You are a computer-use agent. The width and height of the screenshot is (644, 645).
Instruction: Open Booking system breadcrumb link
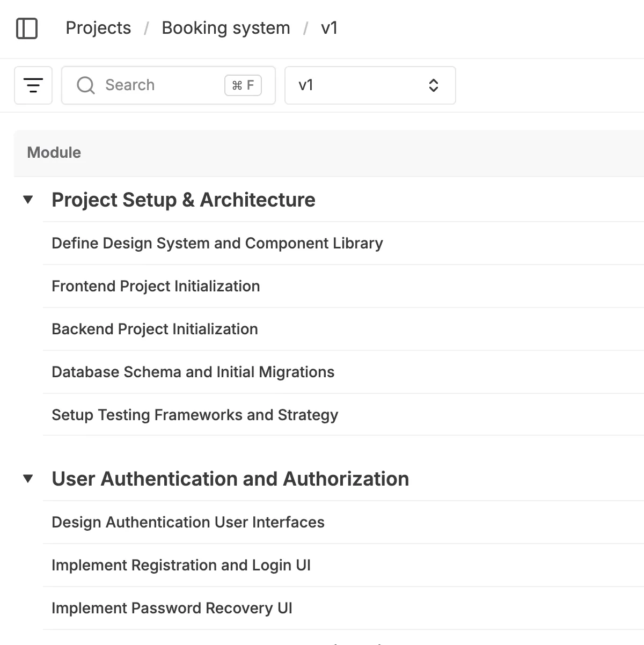(x=225, y=28)
